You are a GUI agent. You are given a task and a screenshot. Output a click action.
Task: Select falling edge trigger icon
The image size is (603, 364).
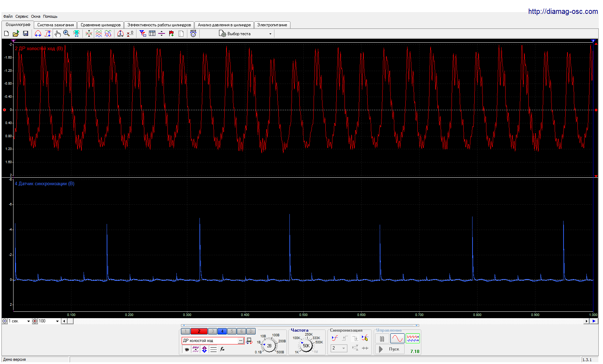point(355,338)
